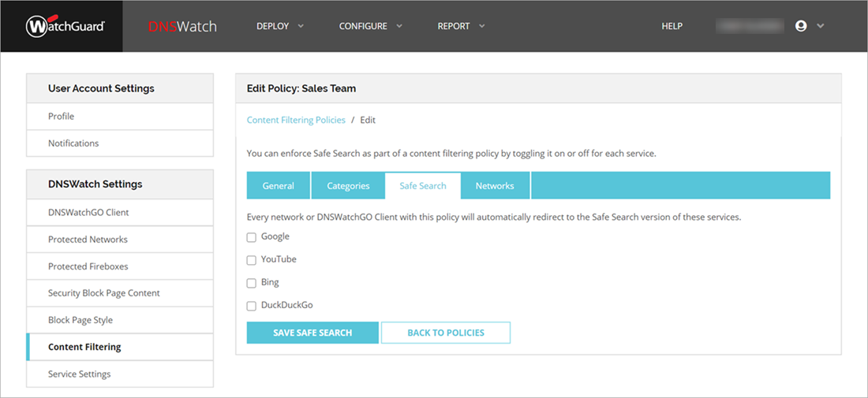Screen dimensions: 868x398
Task: Expand the Deploy dropdown menu
Action: [x=279, y=26]
